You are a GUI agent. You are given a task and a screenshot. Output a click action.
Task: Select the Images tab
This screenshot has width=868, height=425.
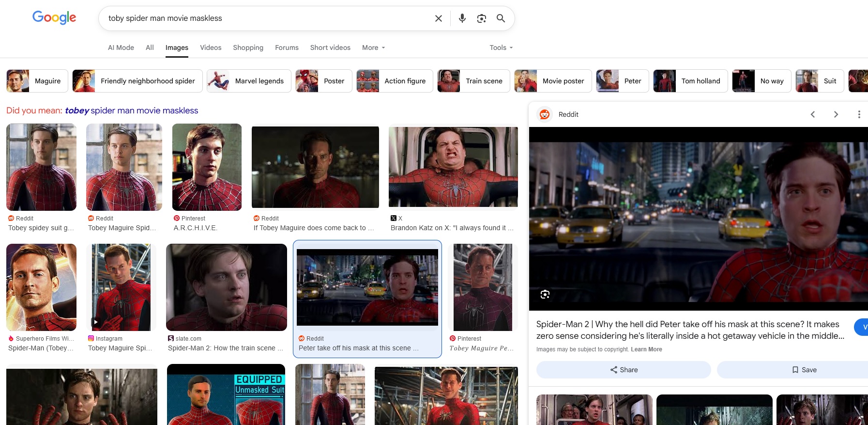coord(177,47)
